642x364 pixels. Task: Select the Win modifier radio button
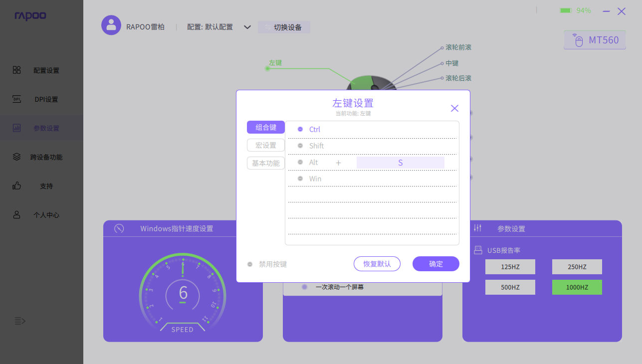pos(300,179)
